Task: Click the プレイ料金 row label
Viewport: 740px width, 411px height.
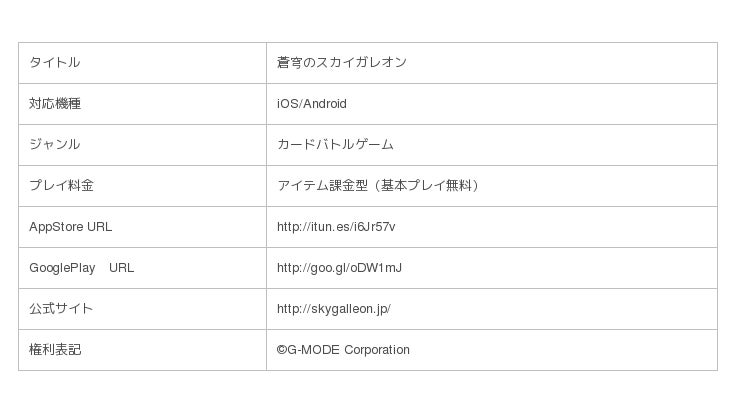Action: coord(61,186)
